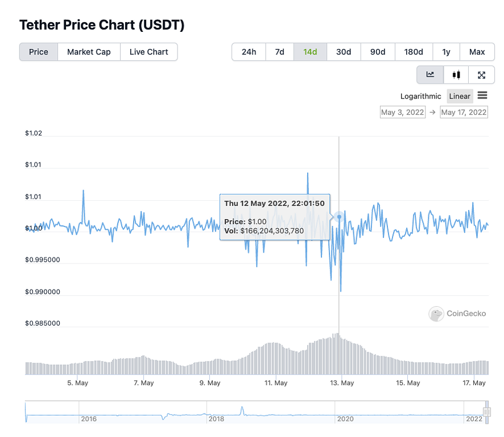
Task: Grab the navigator right range handle
Action: (487, 412)
